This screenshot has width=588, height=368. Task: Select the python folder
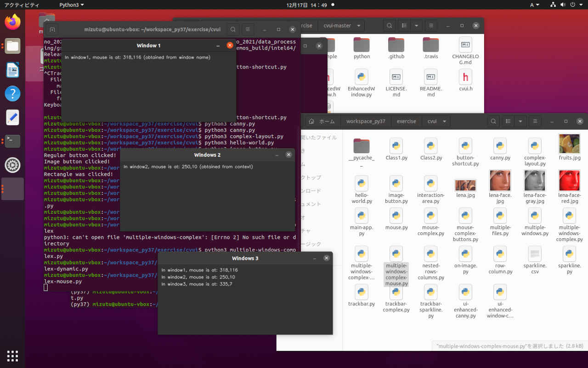pos(362,48)
